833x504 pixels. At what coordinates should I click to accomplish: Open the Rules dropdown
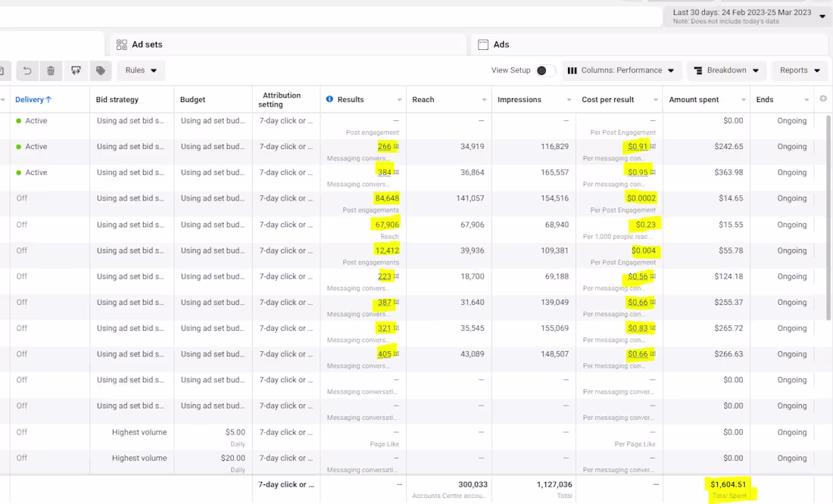141,70
